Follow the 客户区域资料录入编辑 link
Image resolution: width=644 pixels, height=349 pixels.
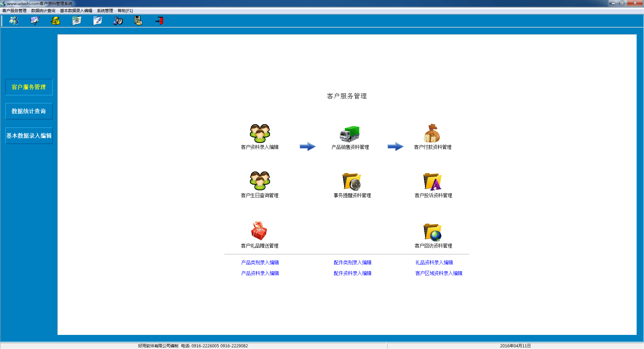pos(439,273)
